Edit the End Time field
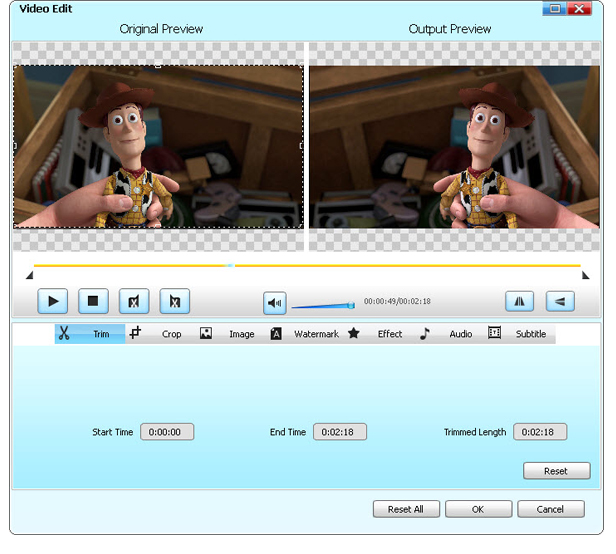Screen dimensions: 616x554 point(340,432)
